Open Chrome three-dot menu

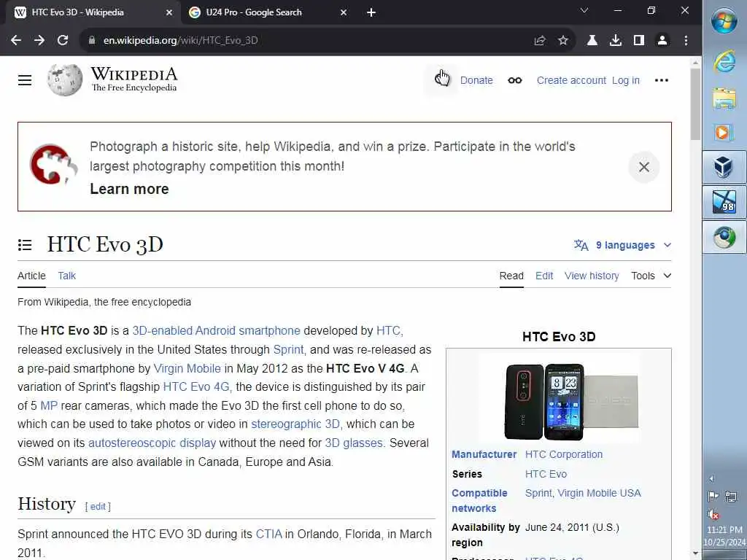pos(686,41)
